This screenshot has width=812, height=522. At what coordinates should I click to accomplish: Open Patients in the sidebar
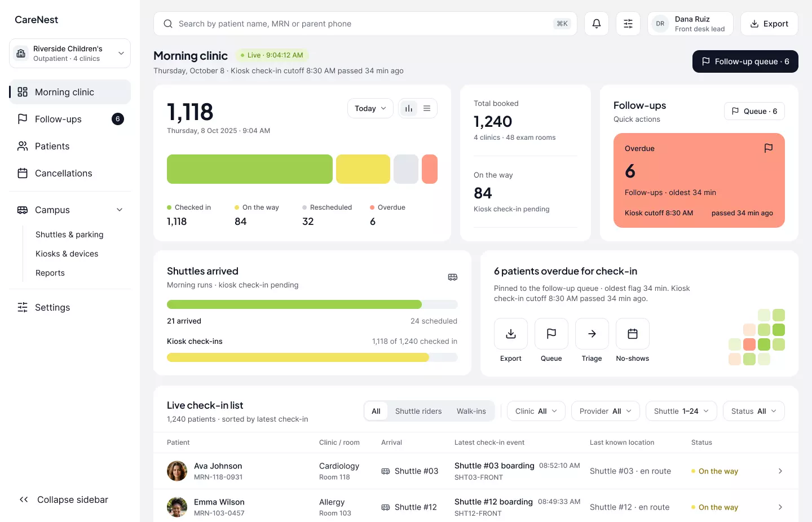tap(70, 146)
